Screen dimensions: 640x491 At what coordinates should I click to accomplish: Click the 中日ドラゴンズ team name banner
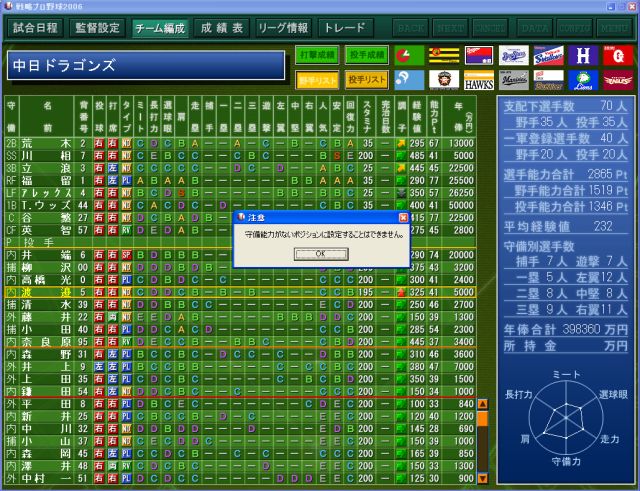146,65
